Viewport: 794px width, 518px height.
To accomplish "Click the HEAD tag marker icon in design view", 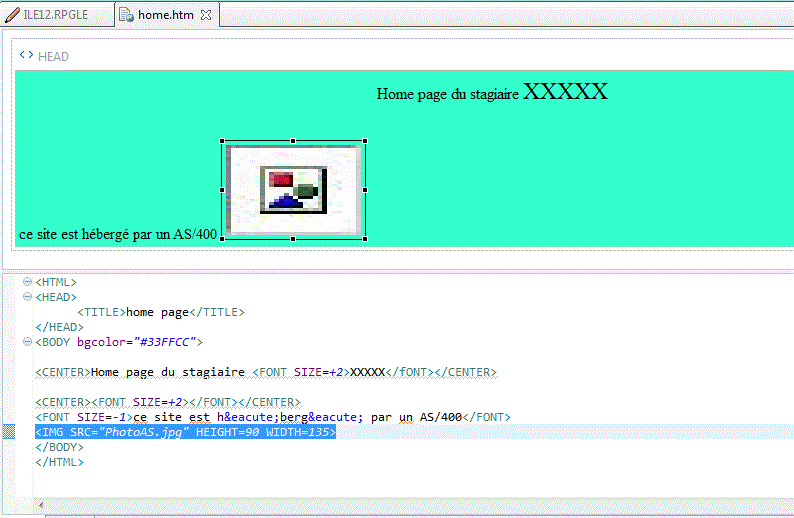I will tap(26, 55).
